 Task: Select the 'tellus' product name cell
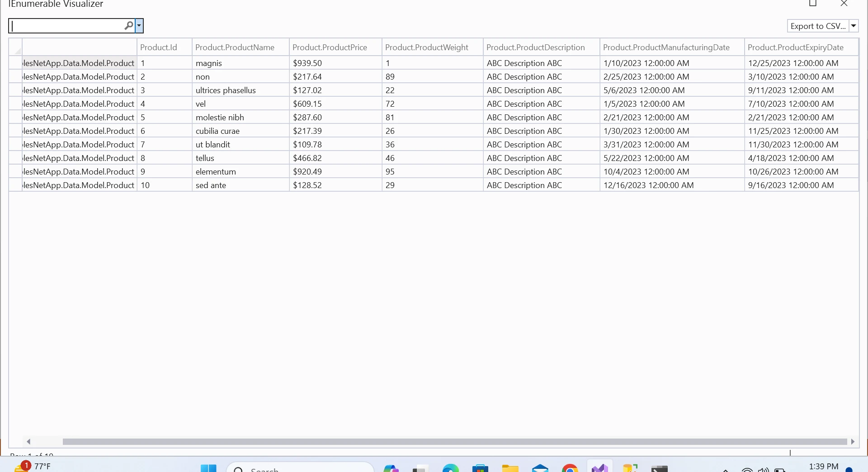coord(241,158)
